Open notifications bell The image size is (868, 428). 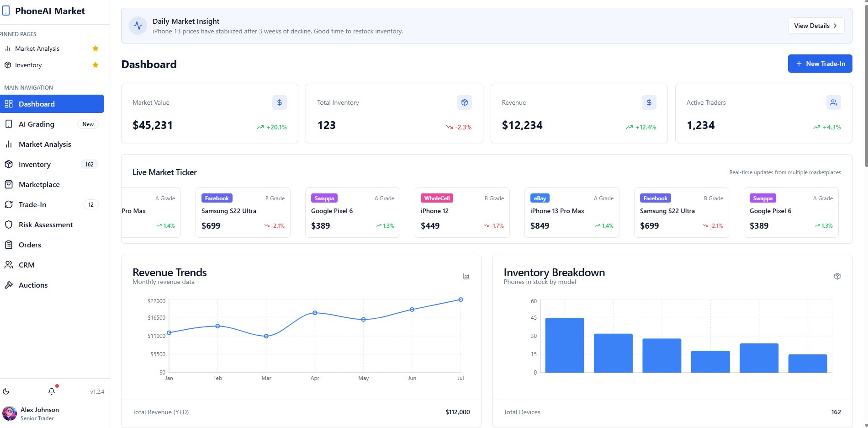(52, 391)
